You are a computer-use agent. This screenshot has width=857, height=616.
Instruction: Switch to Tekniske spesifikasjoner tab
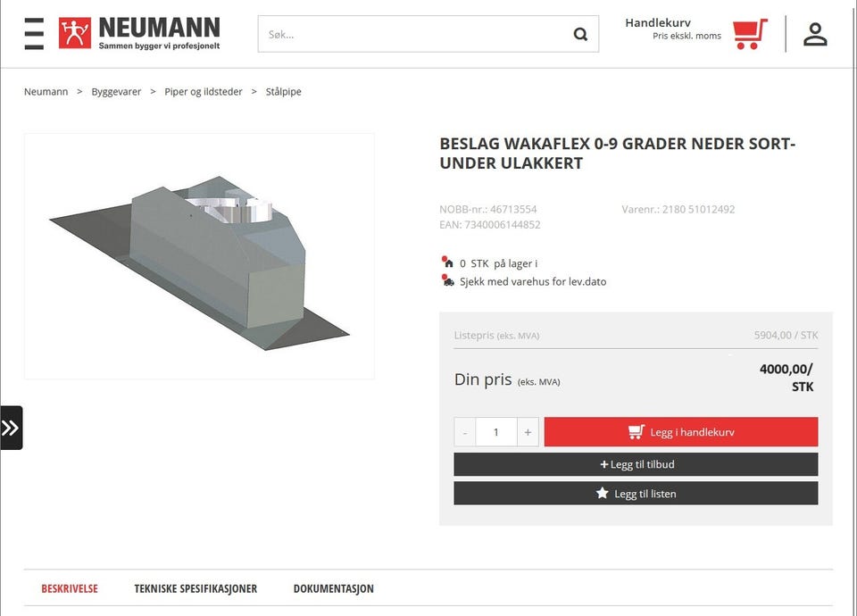tap(196, 588)
